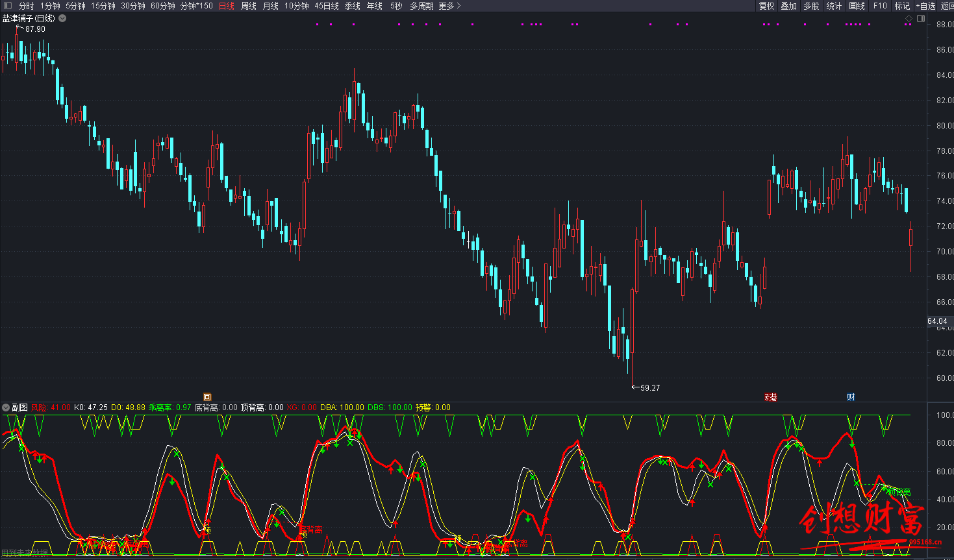Click the 87.90 high price label
The width and height of the screenshot is (954, 560).
[x=36, y=29]
